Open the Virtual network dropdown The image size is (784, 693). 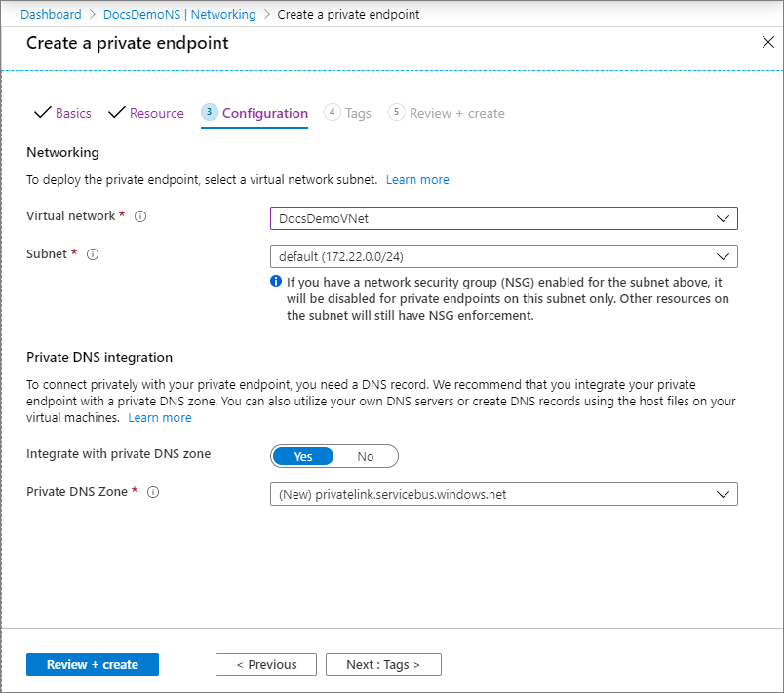(503, 218)
